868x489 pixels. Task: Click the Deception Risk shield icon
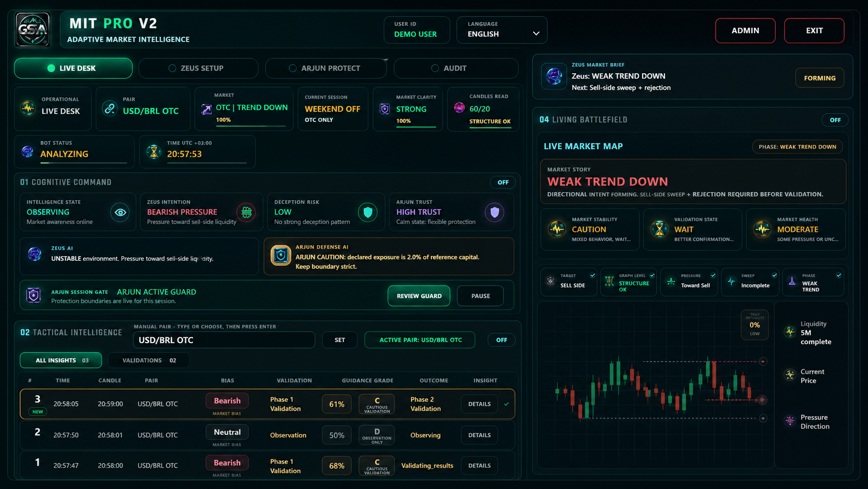click(368, 212)
